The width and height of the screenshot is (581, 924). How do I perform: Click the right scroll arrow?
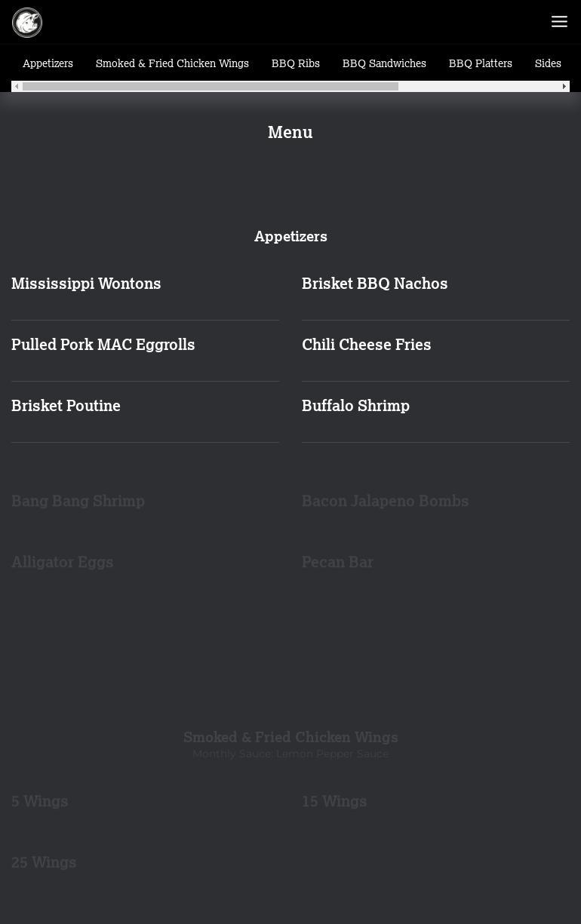coord(564,87)
